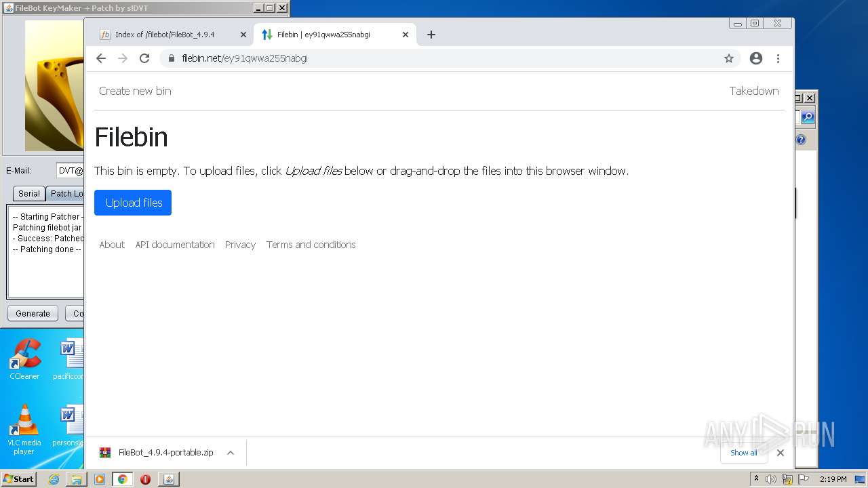
Task: Open Opera browser from taskbar
Action: (x=145, y=479)
